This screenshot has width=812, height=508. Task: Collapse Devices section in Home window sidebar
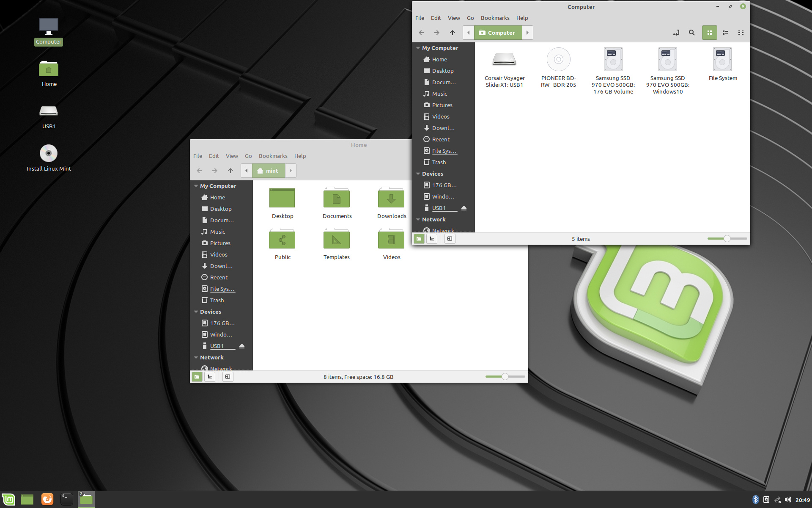pyautogui.click(x=196, y=312)
